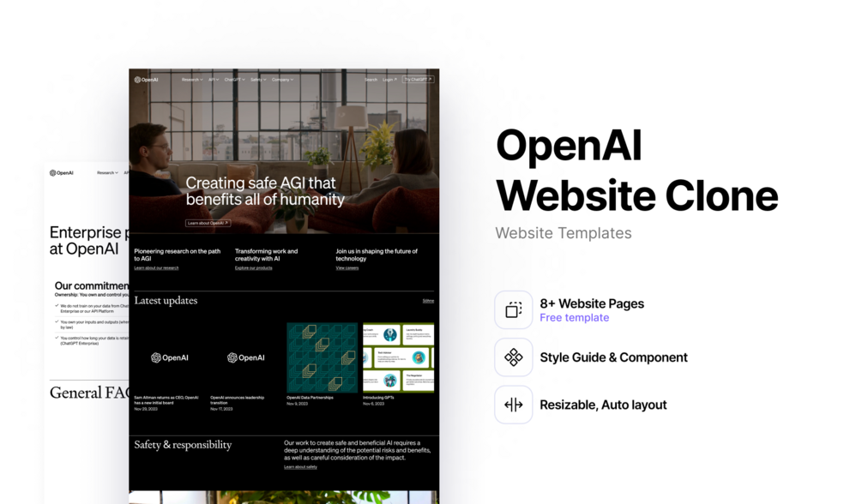Click the OpenAI logo in the dark homepage nav
This screenshot has height=504, width=862.
(146, 80)
